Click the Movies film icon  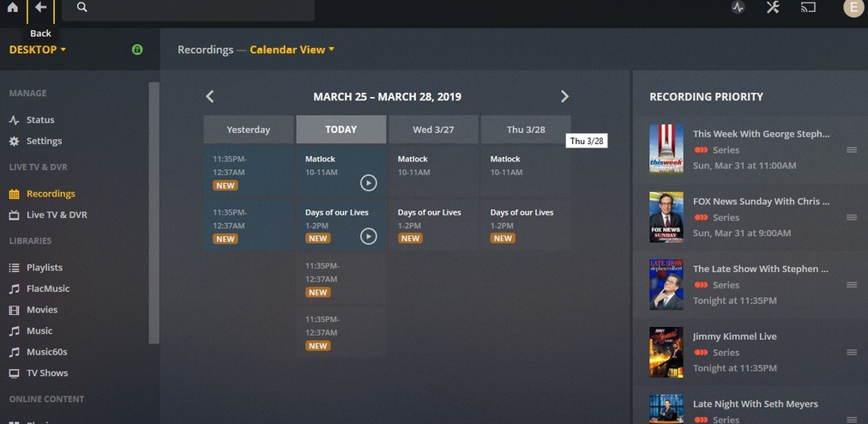14,310
